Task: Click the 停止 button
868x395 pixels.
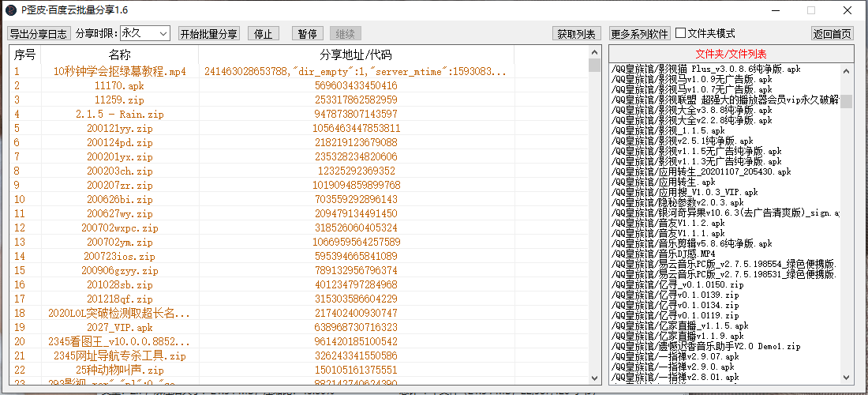Action: (264, 34)
